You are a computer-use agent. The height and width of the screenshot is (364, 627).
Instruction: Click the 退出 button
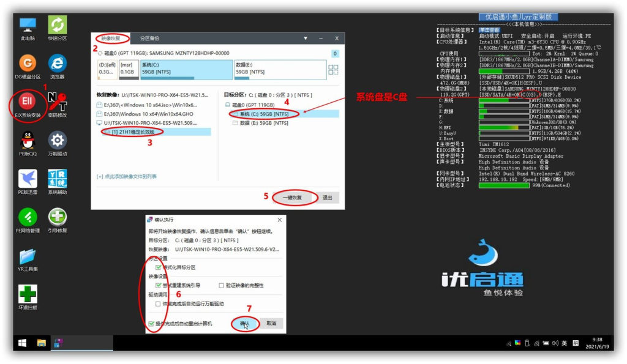327,198
